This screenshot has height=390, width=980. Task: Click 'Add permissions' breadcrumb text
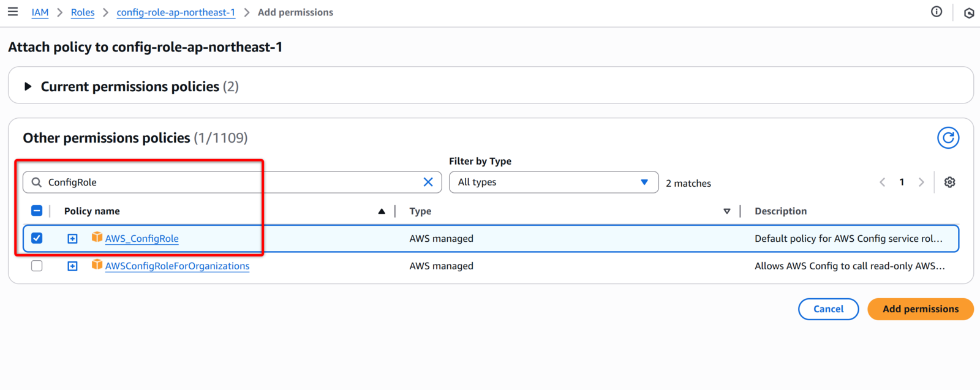(295, 12)
